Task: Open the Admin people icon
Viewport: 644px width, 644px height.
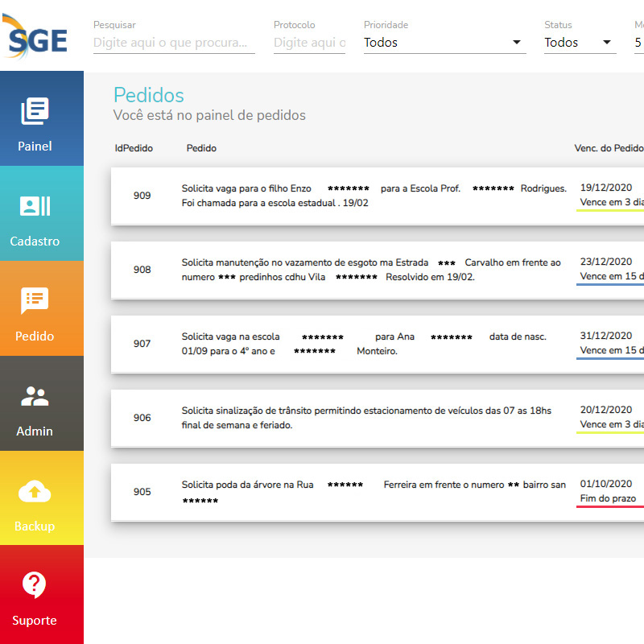Action: click(35, 396)
